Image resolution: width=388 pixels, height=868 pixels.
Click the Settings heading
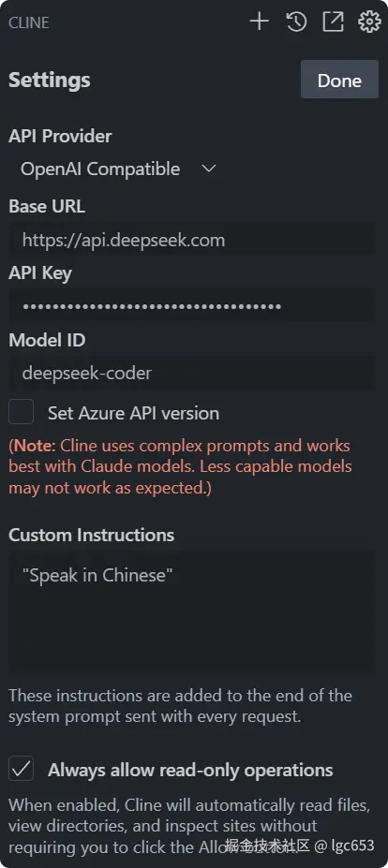tap(50, 81)
